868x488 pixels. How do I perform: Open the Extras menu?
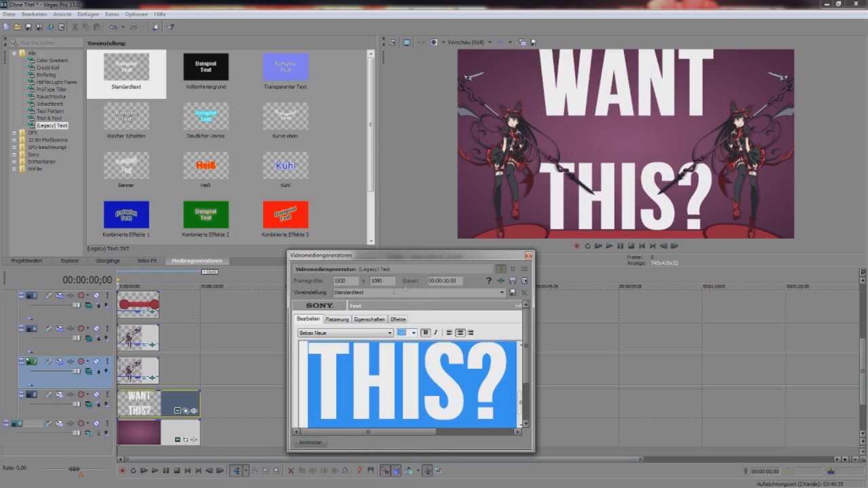pyautogui.click(x=112, y=14)
